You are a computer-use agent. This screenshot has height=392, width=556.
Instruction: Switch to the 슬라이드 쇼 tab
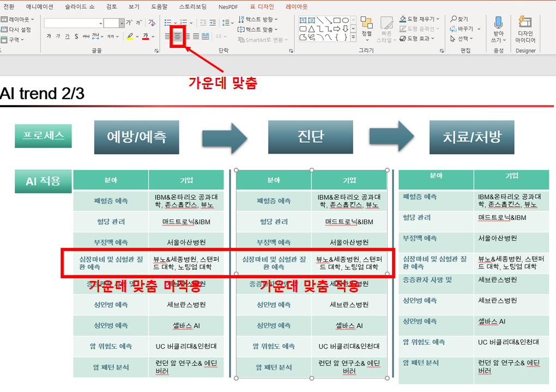(x=80, y=7)
